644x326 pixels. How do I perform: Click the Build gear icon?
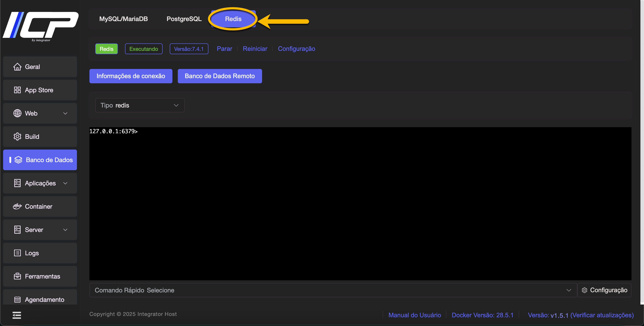tap(17, 136)
